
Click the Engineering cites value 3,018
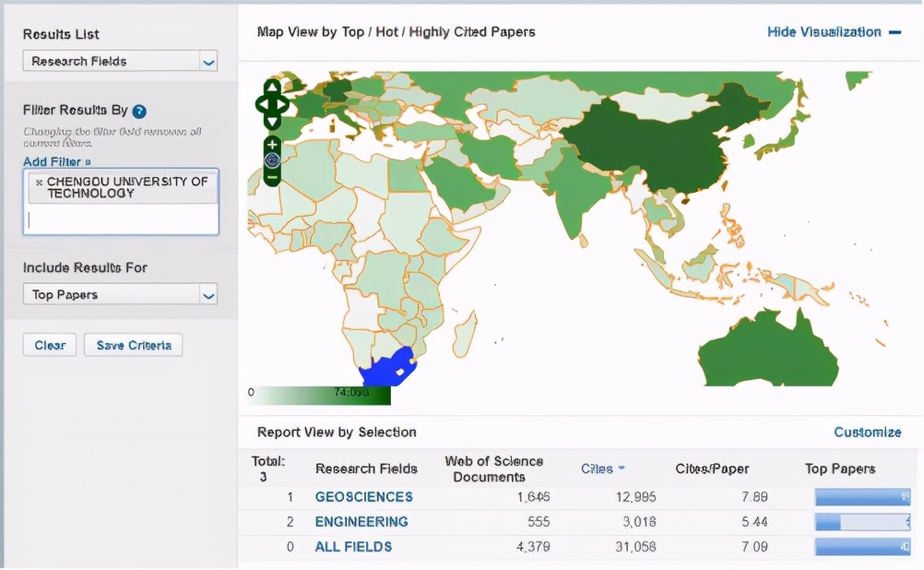pyautogui.click(x=639, y=522)
